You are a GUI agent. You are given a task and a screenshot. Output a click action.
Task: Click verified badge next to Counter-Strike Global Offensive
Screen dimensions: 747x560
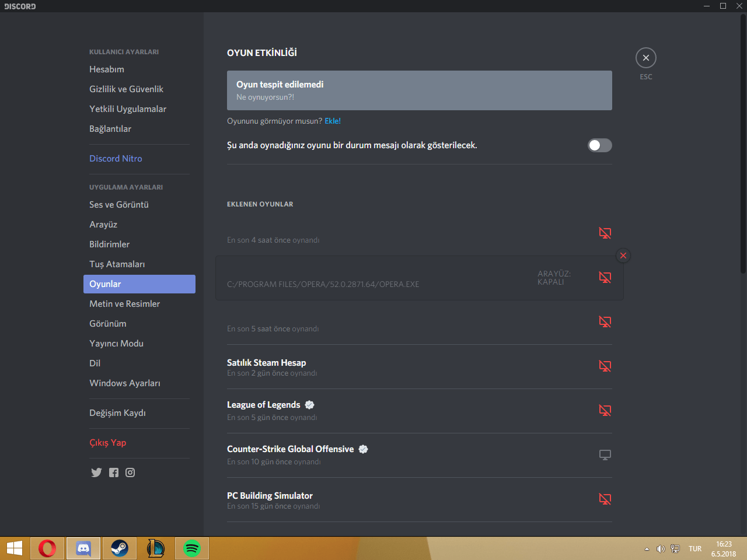pyautogui.click(x=364, y=449)
